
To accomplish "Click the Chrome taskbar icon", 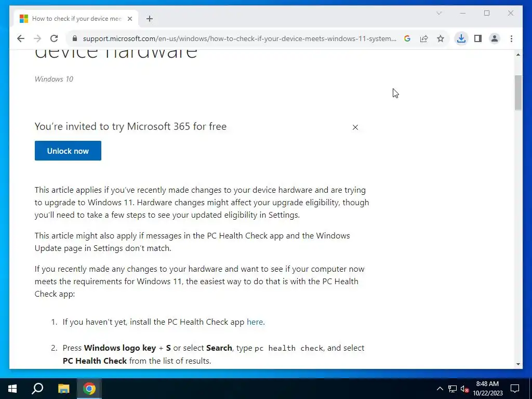I will 89,389.
